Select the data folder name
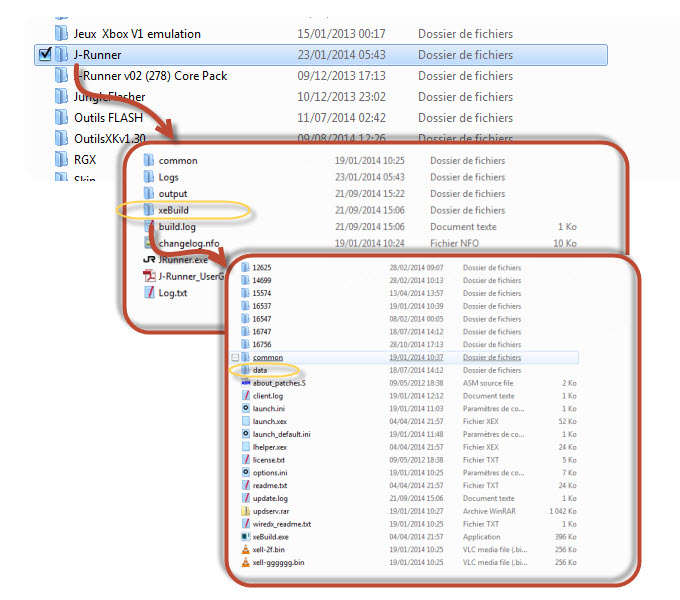The width and height of the screenshot is (680, 600). [260, 370]
